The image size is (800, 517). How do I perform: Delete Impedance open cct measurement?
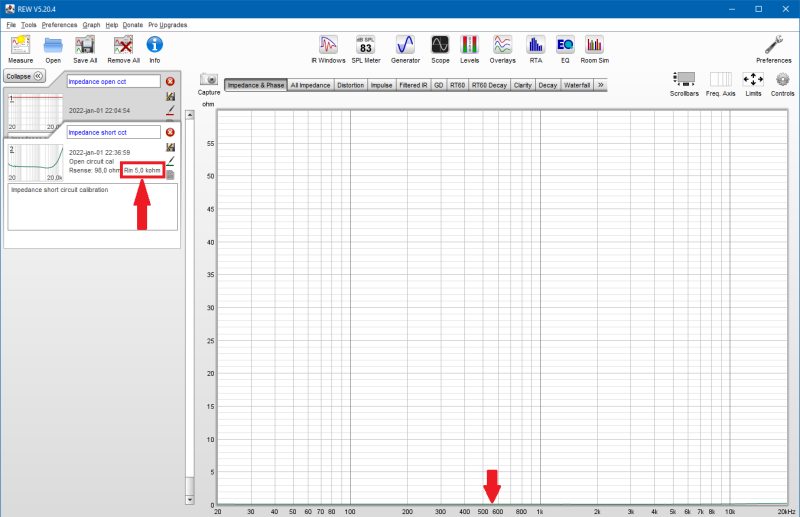pyautogui.click(x=170, y=81)
